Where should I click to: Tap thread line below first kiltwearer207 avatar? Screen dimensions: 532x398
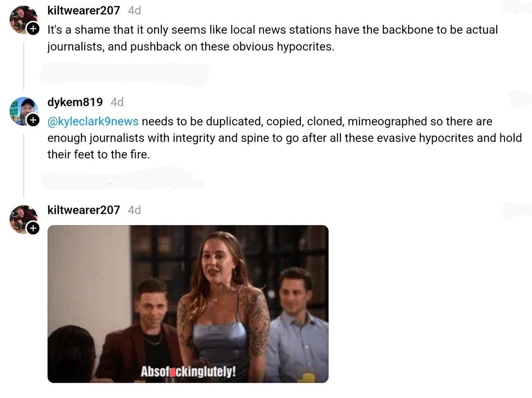(23, 65)
